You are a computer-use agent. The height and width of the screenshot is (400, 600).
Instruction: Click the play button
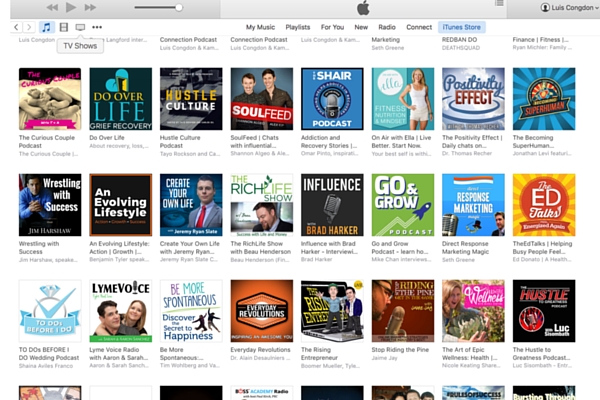[x=70, y=7]
